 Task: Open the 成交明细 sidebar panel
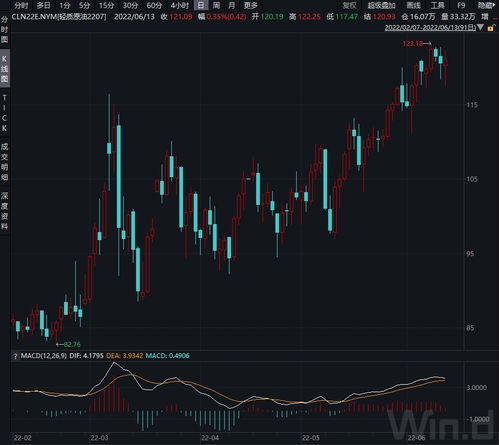4,162
